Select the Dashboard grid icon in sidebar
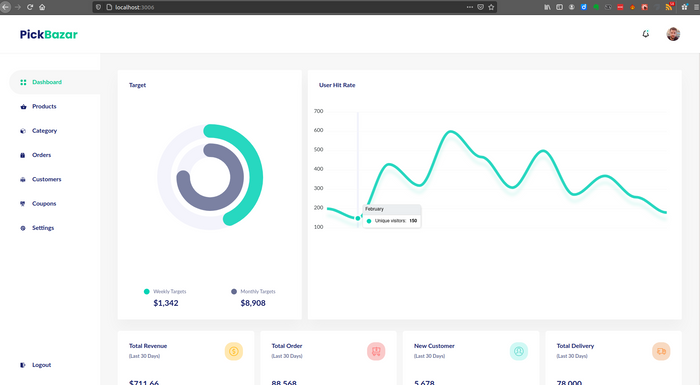This screenshot has height=385, width=700. pyautogui.click(x=23, y=82)
